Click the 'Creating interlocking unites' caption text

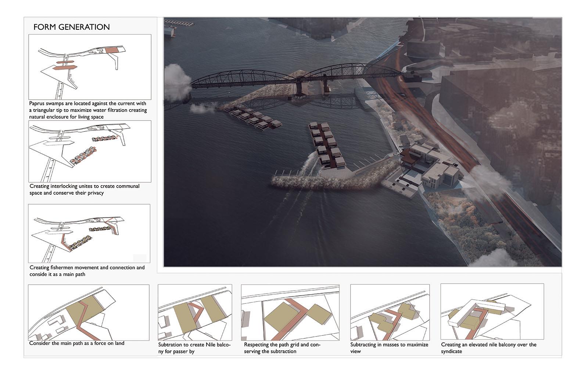coord(85,190)
